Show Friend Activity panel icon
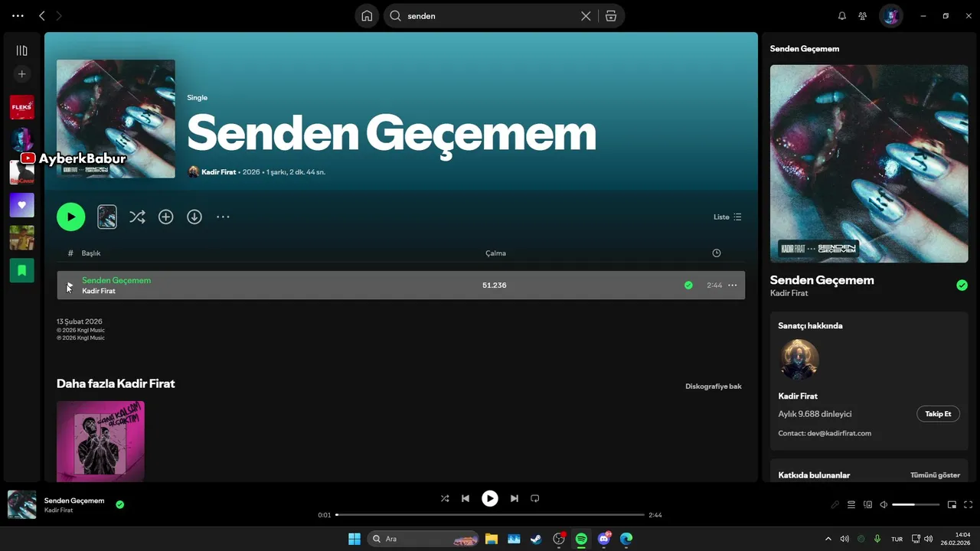 863,15
